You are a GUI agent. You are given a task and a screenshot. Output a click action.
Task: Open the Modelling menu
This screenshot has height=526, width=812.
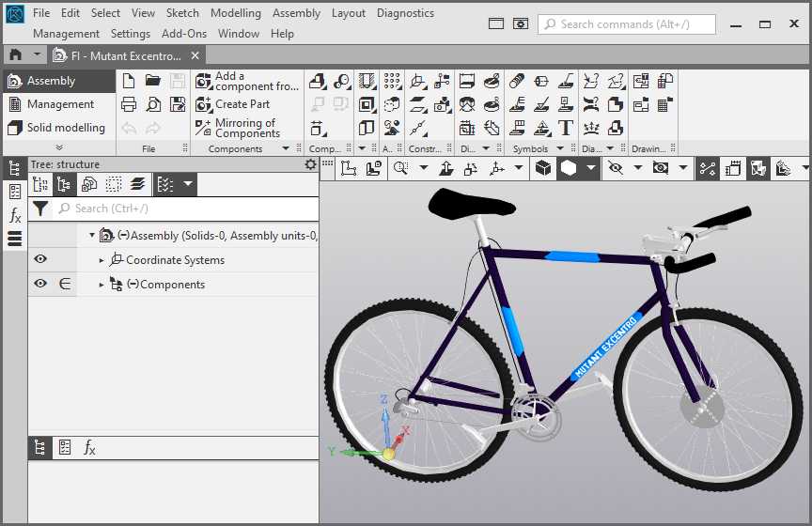(235, 13)
